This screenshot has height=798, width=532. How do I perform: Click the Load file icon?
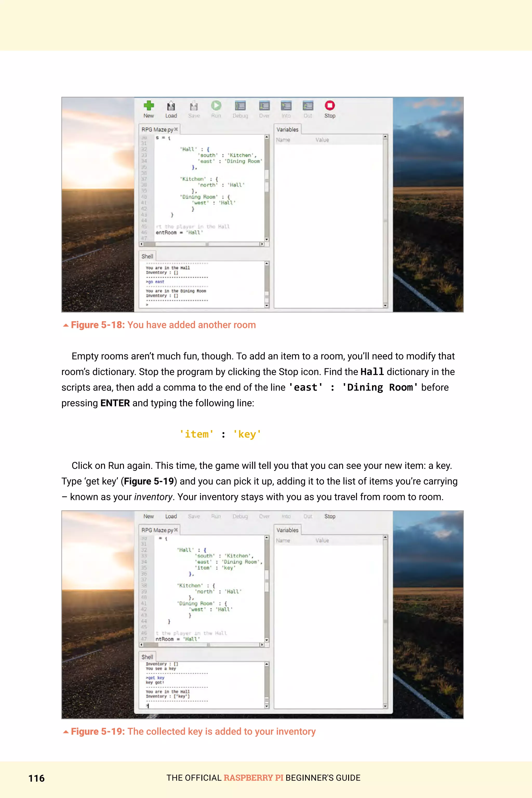(x=171, y=106)
